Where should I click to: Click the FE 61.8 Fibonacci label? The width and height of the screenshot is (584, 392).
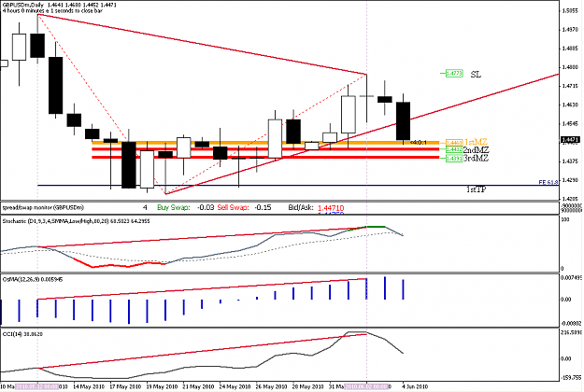tap(548, 182)
